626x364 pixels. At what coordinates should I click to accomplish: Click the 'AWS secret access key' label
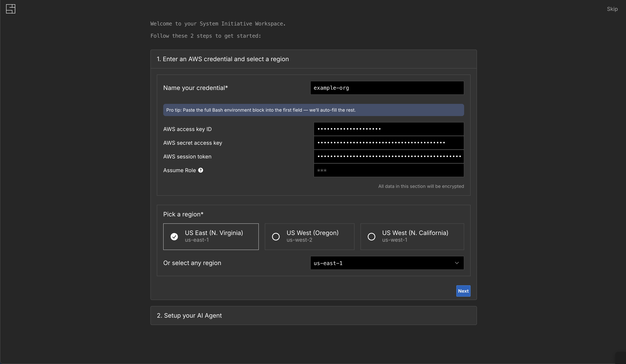click(193, 143)
